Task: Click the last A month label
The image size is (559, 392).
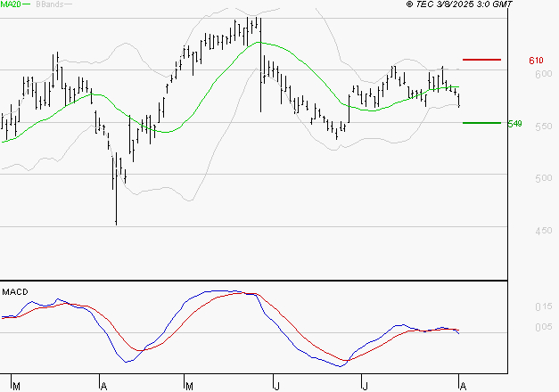Action: coord(463,387)
